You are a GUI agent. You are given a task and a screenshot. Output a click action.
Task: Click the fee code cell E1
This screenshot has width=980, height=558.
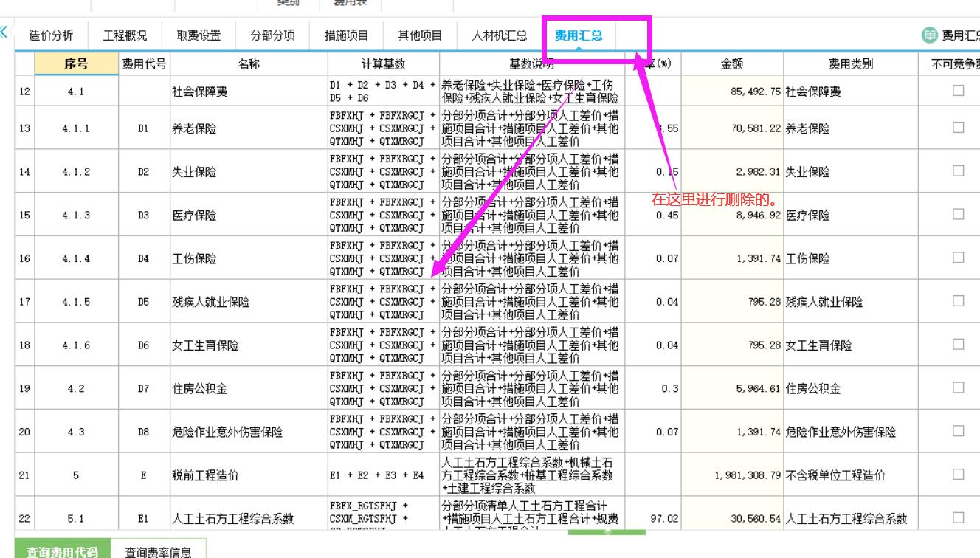click(144, 519)
